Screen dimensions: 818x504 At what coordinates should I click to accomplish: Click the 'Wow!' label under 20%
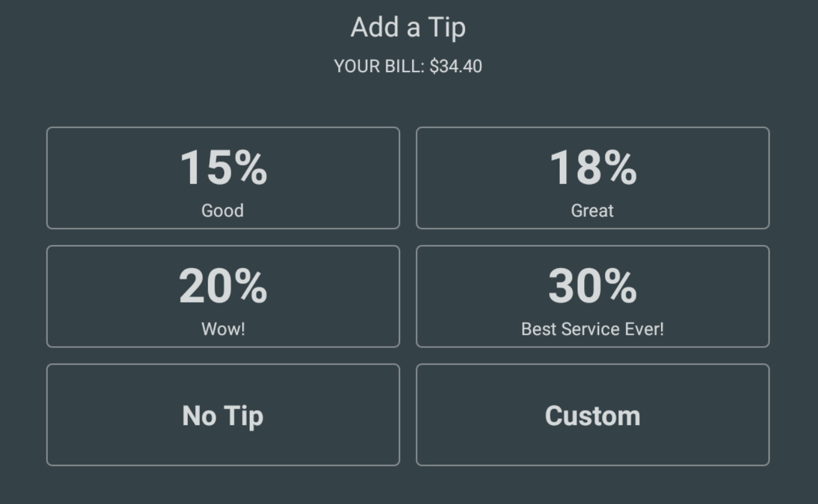(223, 329)
